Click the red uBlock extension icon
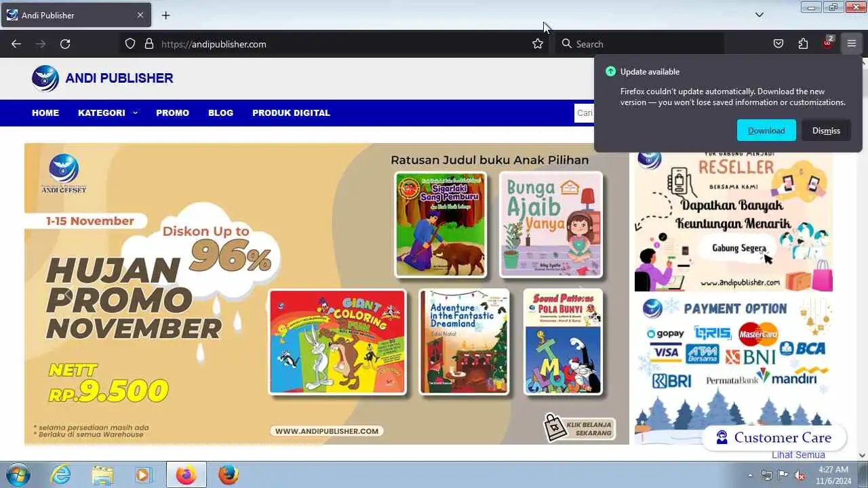 pyautogui.click(x=827, y=43)
